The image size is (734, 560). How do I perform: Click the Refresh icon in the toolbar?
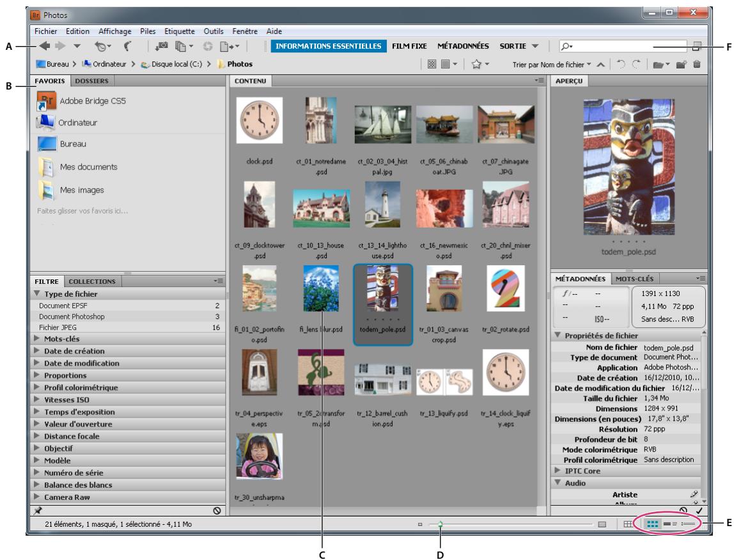pyautogui.click(x=208, y=46)
